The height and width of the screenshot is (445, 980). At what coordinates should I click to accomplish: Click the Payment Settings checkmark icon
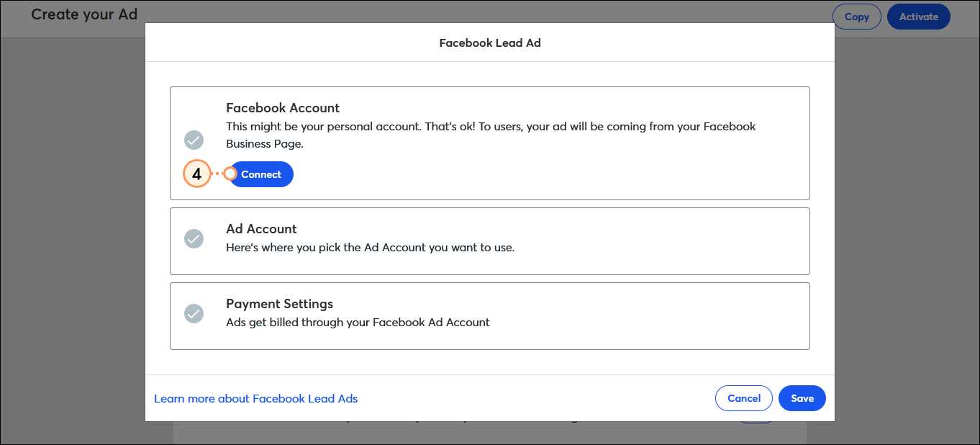pos(194,313)
